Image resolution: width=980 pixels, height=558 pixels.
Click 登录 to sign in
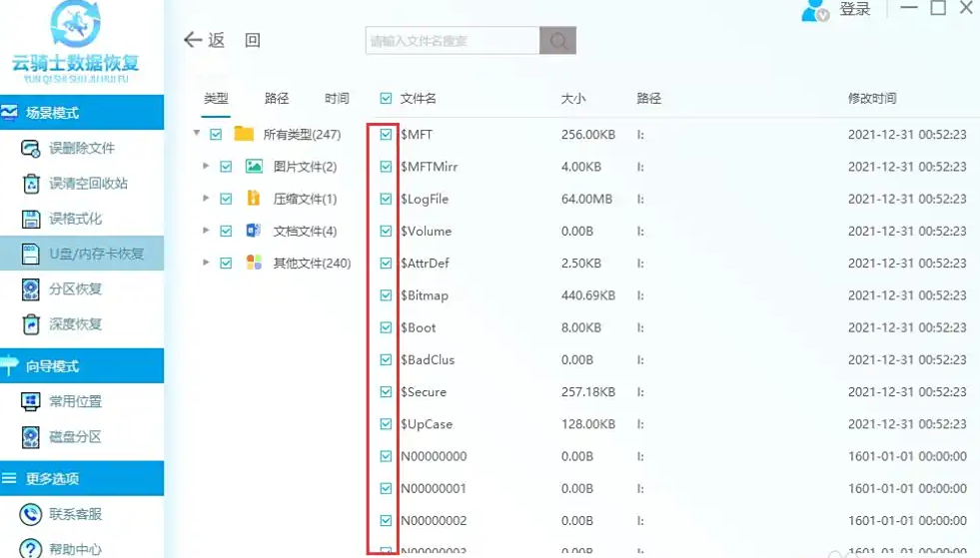coord(854,10)
